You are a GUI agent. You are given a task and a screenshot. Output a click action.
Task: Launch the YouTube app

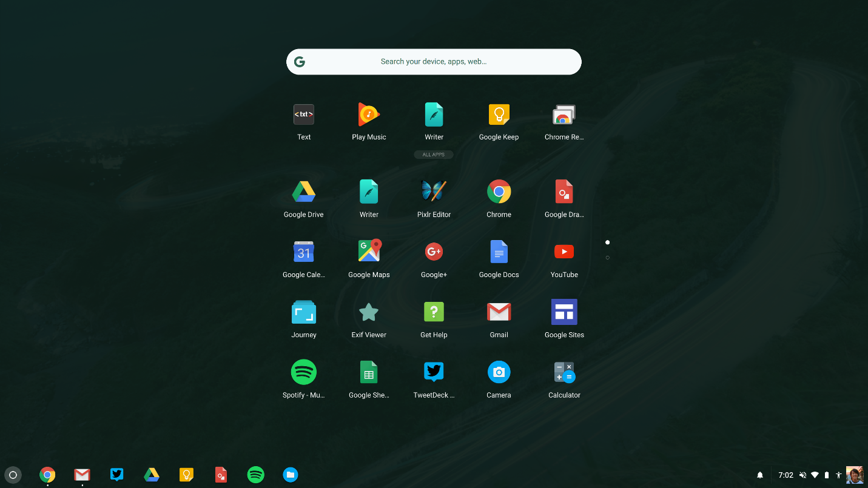tap(564, 252)
